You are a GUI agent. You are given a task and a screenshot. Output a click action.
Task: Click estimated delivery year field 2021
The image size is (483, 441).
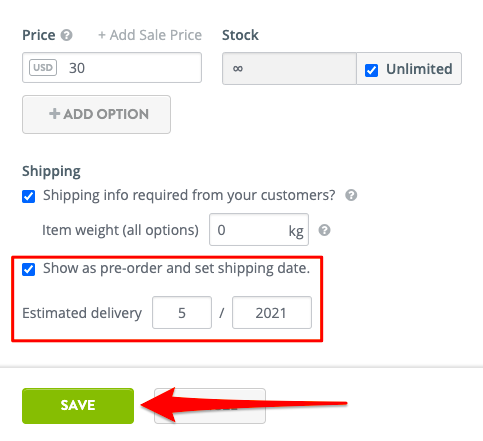pyautogui.click(x=272, y=313)
